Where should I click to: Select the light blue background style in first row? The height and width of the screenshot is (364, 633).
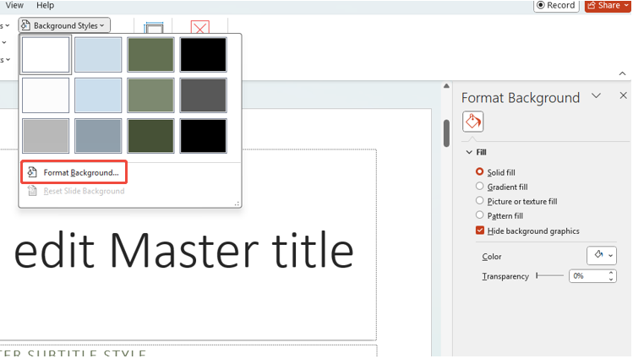pos(98,55)
